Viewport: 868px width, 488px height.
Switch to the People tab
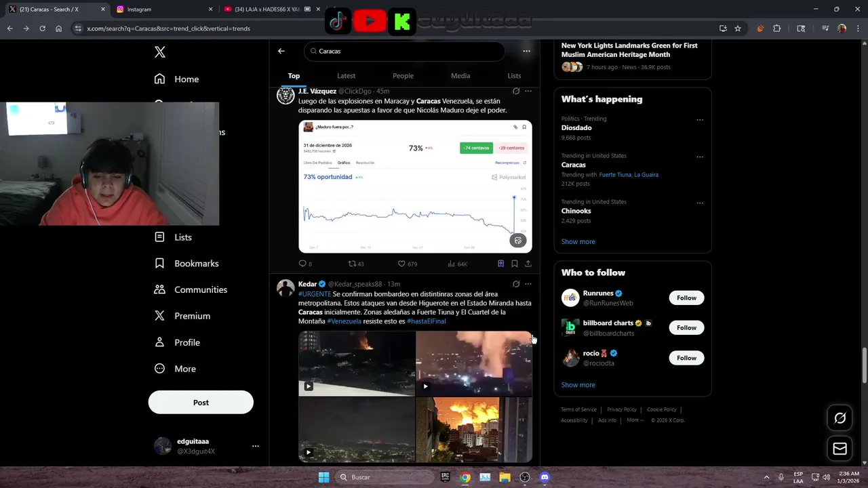tap(403, 76)
